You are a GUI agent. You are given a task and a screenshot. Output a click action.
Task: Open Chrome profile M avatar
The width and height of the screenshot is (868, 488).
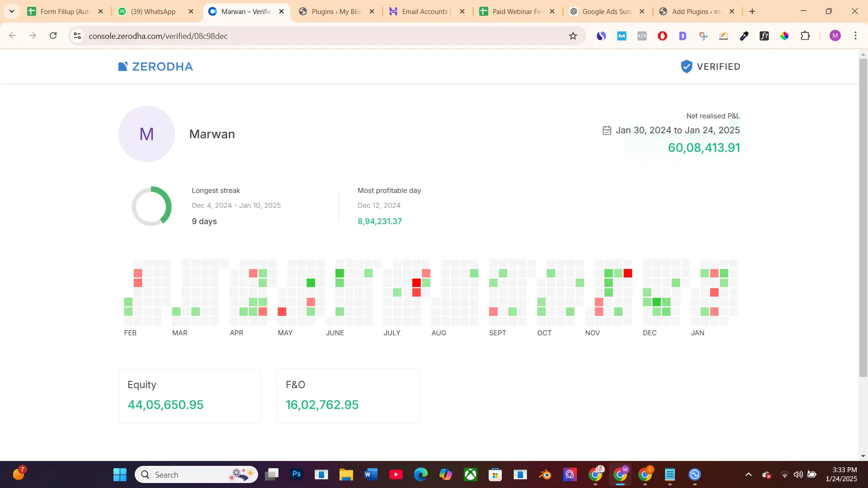click(x=835, y=36)
